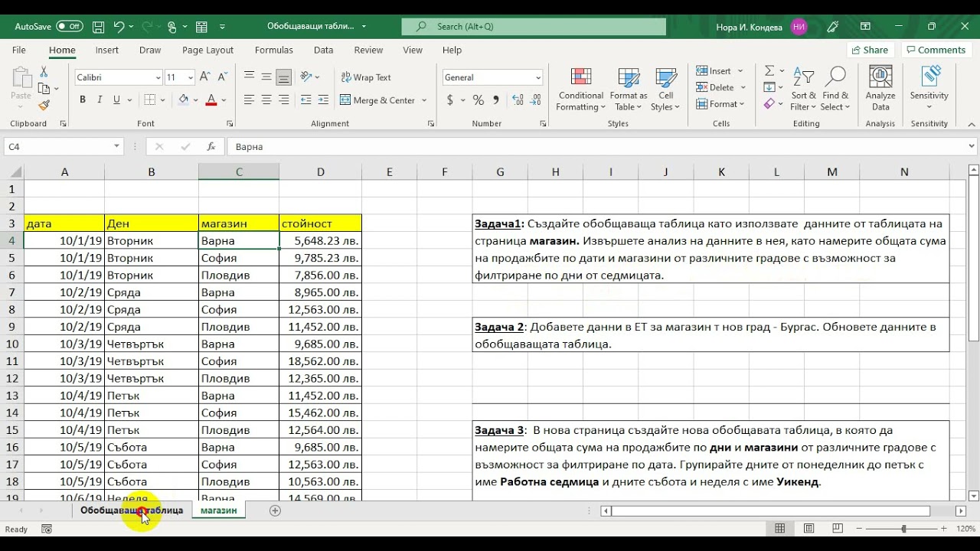This screenshot has width=980, height=551.
Task: Apply Accounting Number Format dollar icon
Action: [450, 100]
